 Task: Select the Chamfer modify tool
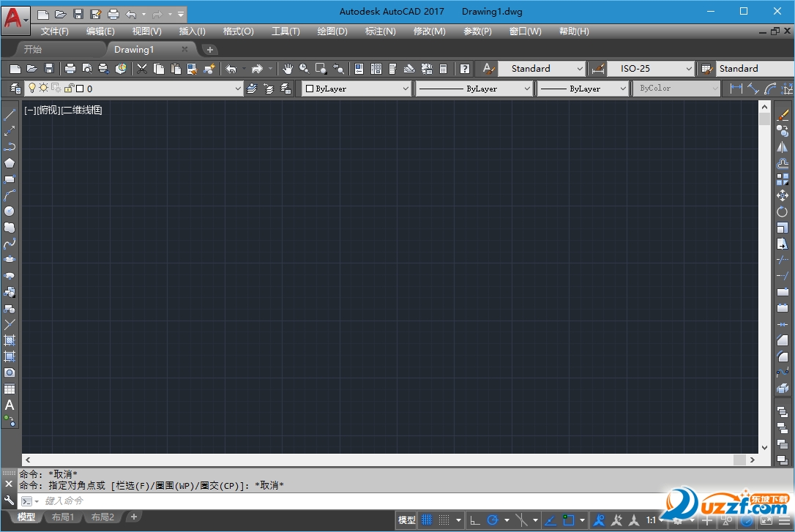(783, 340)
